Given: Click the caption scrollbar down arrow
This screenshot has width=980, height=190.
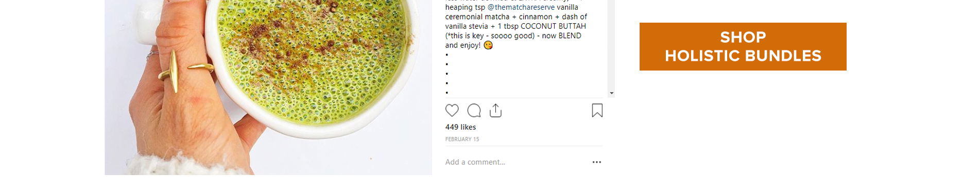Looking at the screenshot, I should (611, 93).
